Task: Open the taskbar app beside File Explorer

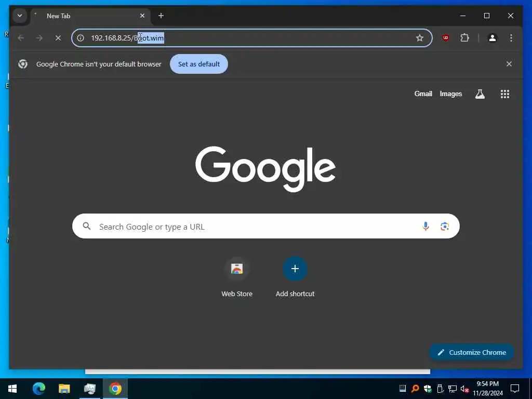Action: pos(89,389)
